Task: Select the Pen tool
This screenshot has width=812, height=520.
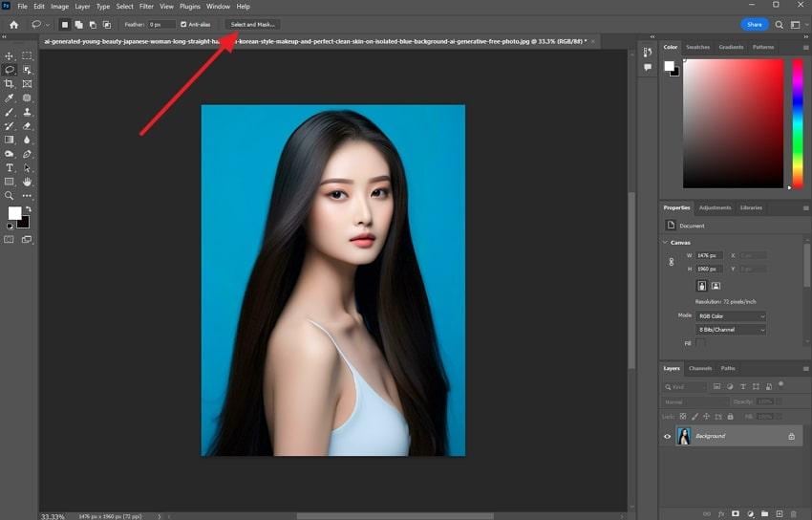Action: [x=27, y=154]
